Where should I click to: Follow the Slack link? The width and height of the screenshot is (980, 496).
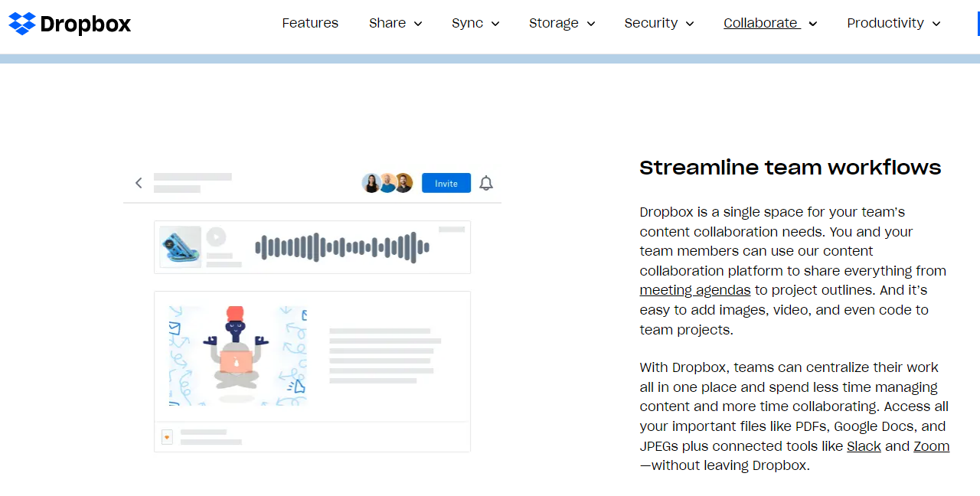[864, 446]
